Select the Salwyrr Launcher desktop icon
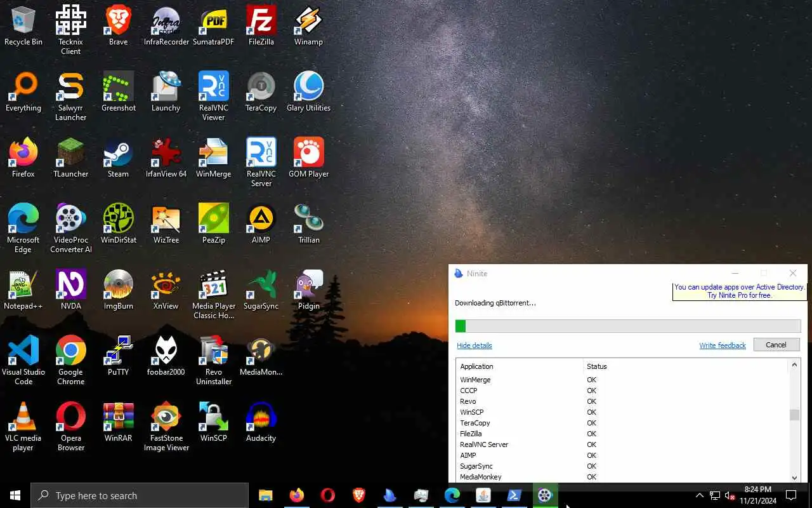The width and height of the screenshot is (812, 508). point(70,97)
